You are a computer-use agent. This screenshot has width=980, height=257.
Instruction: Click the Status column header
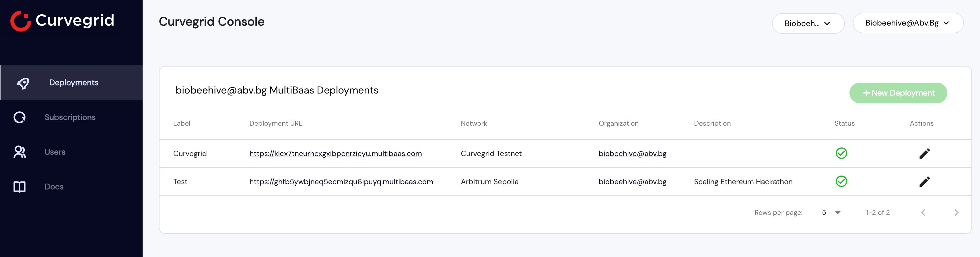point(844,124)
